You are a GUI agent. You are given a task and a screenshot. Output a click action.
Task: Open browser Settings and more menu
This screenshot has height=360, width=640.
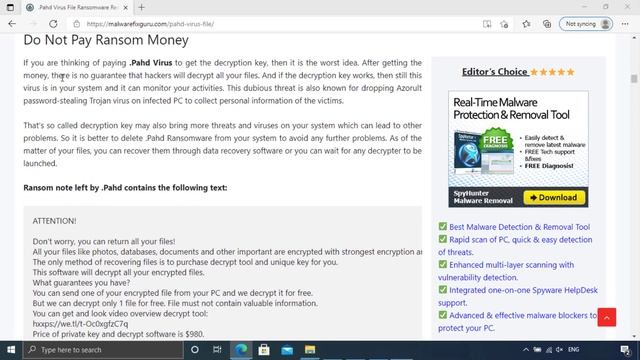coord(625,24)
